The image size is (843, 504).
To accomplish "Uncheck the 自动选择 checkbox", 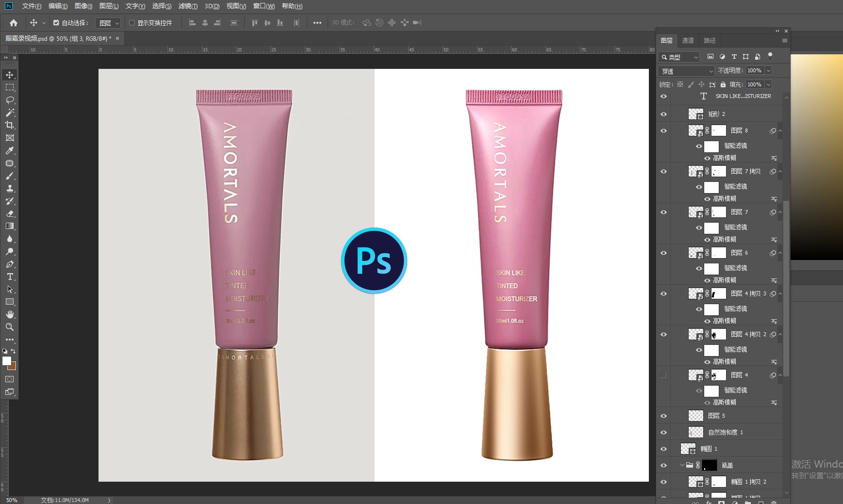I will coord(56,23).
